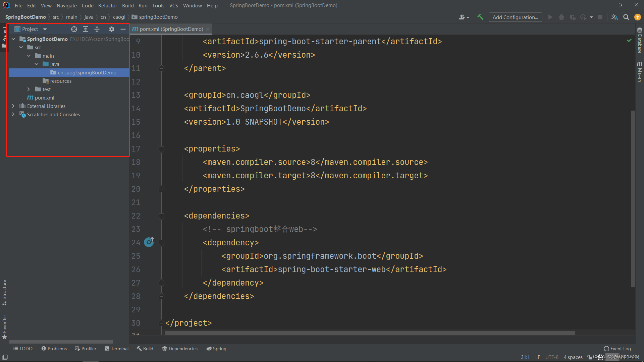Toggle Project tool window side tab
The height and width of the screenshot is (362, 644).
tap(4, 37)
